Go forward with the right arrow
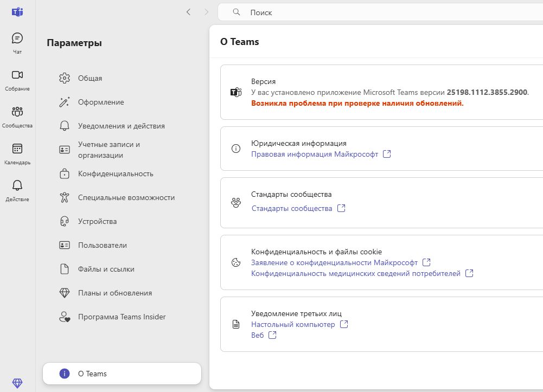This screenshot has width=543, height=392. pyautogui.click(x=206, y=12)
